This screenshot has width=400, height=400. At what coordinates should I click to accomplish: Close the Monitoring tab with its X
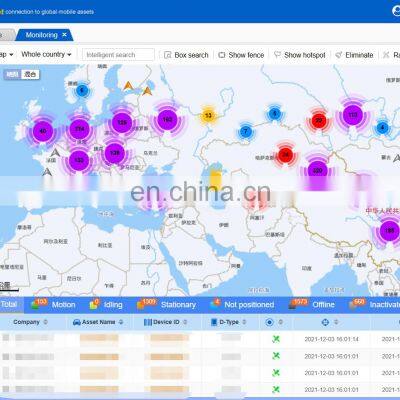(x=64, y=35)
